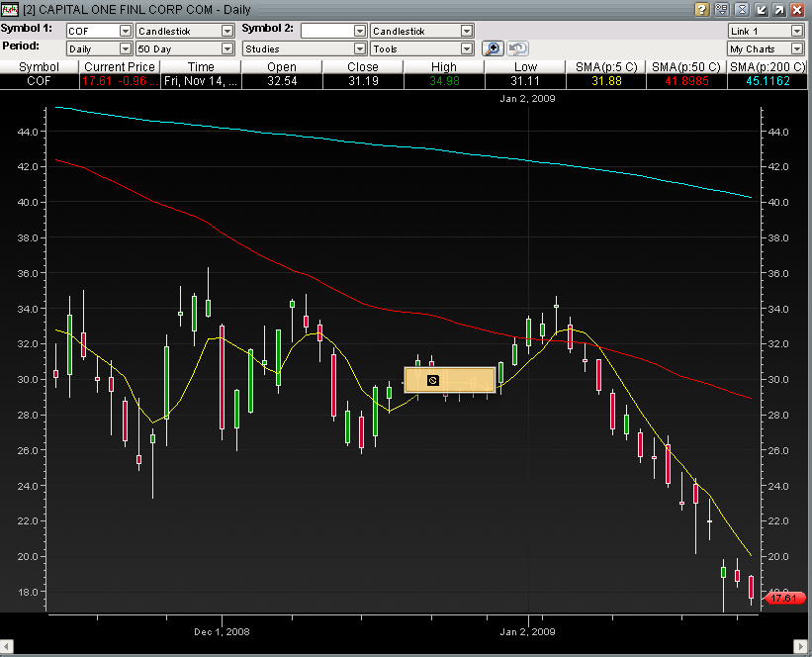This screenshot has height=657, width=812.
Task: Click the zoom in magnifier icon
Action: point(493,48)
